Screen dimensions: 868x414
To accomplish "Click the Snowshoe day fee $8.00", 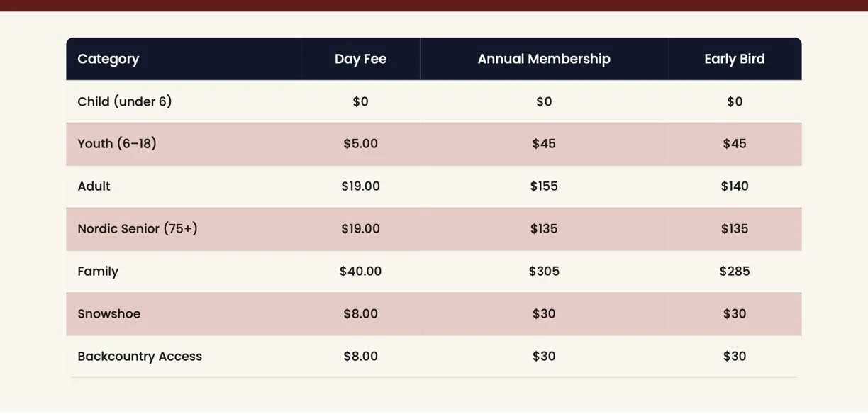I will coord(360,314).
